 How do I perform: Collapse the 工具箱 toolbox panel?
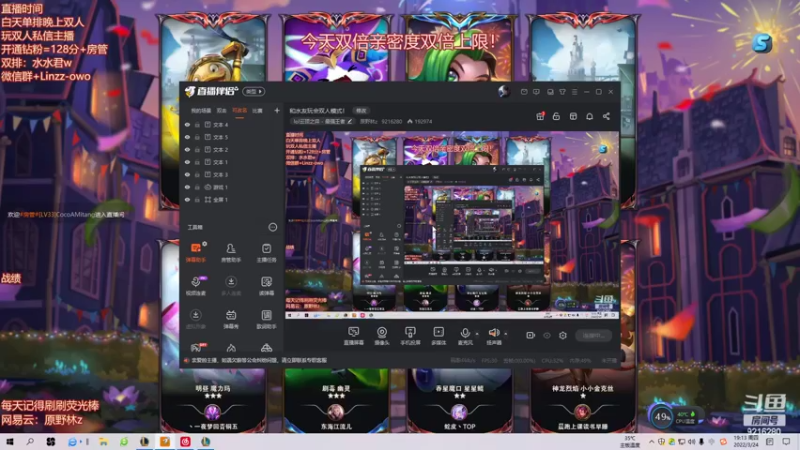[x=272, y=227]
